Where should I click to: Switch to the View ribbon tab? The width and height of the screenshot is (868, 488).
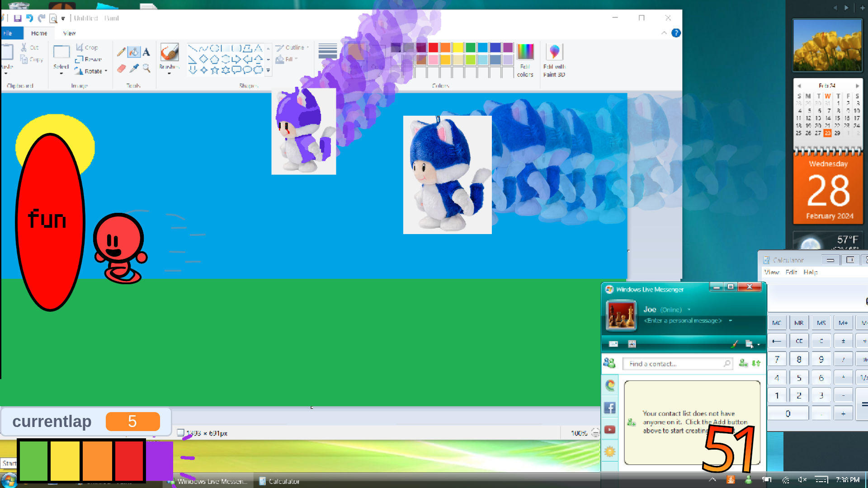pyautogui.click(x=69, y=33)
